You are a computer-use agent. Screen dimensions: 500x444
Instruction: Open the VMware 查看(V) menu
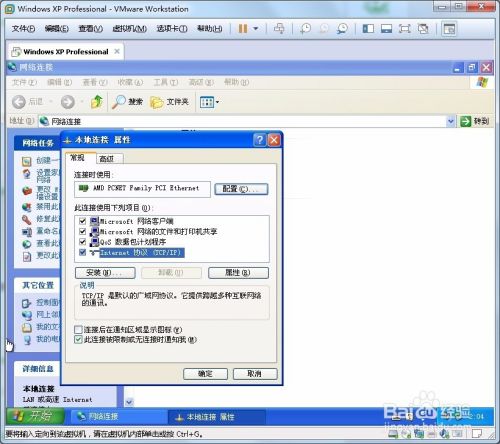(x=90, y=29)
